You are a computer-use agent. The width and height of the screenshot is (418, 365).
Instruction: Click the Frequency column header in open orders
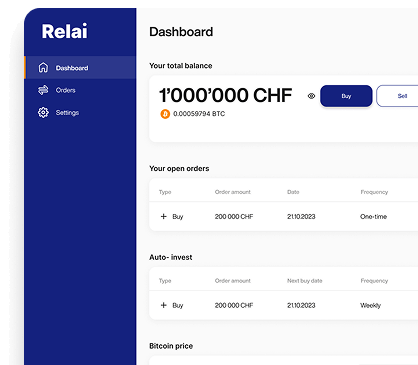pos(374,192)
